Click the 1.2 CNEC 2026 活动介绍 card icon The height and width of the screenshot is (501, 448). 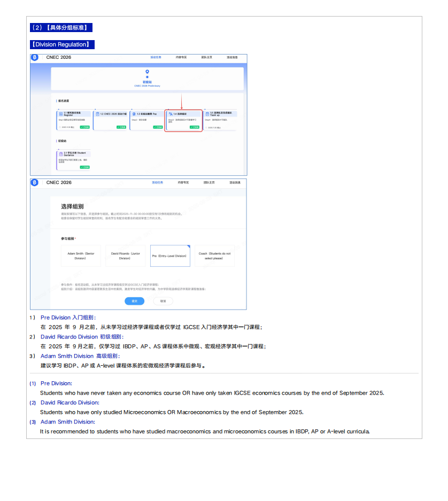(x=97, y=114)
